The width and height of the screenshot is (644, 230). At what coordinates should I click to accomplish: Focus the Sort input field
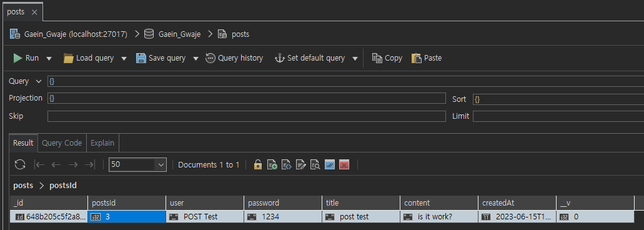click(x=558, y=99)
